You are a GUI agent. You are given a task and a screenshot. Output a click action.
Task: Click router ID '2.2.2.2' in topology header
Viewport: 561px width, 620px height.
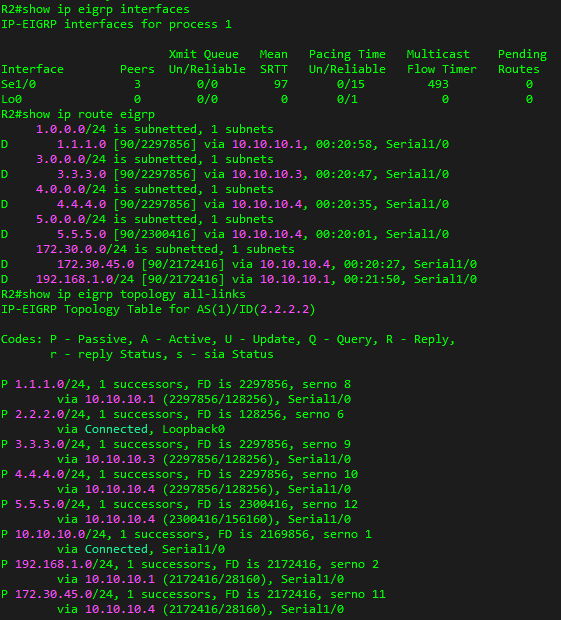point(284,310)
